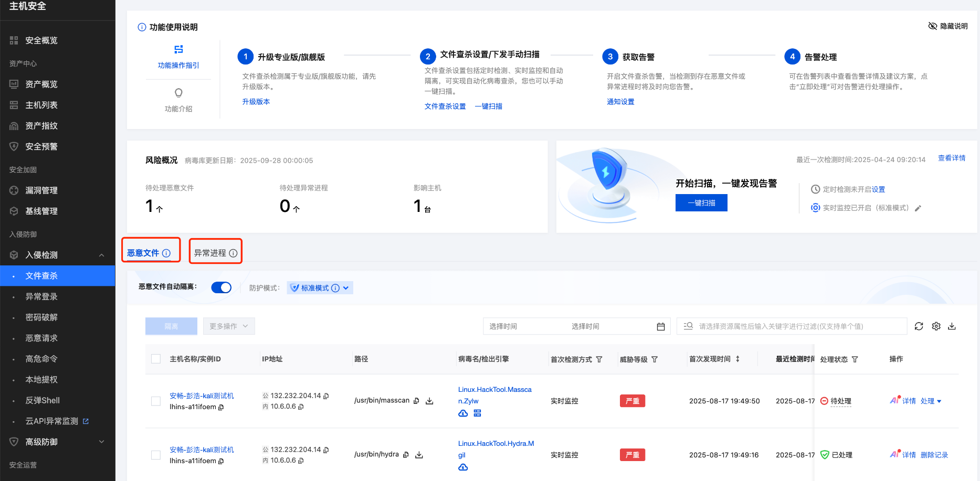The width and height of the screenshot is (980, 481).
Task: Click the cloud engine icon under Linux.HackTool.Massacan.Zylw
Action: pos(462,413)
